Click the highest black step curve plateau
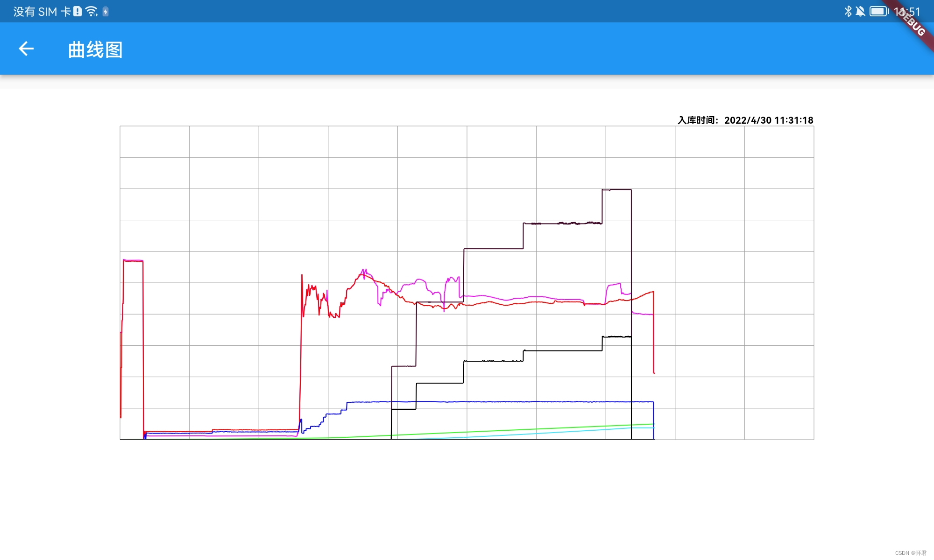This screenshot has height=560, width=934. tap(616, 189)
